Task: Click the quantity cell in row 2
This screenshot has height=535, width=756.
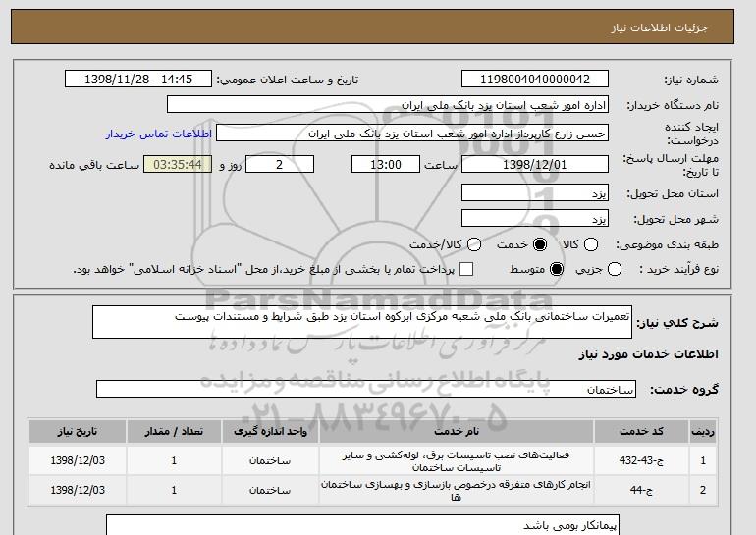Action: click(x=174, y=490)
